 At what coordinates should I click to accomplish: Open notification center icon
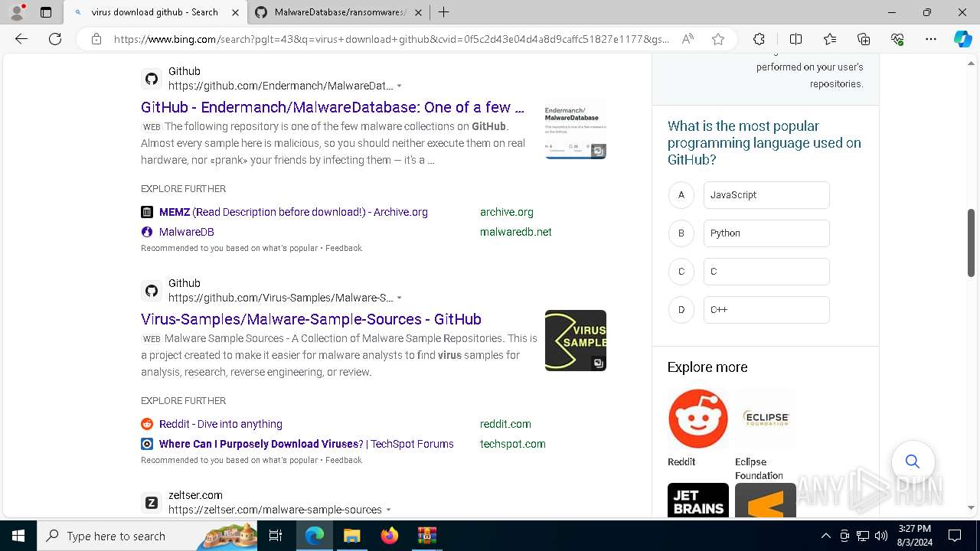pos(955,536)
